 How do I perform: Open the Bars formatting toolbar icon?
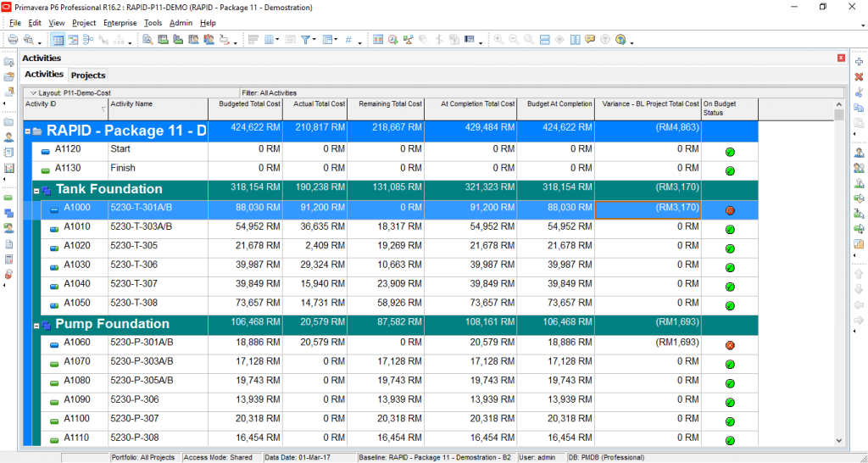(x=253, y=39)
